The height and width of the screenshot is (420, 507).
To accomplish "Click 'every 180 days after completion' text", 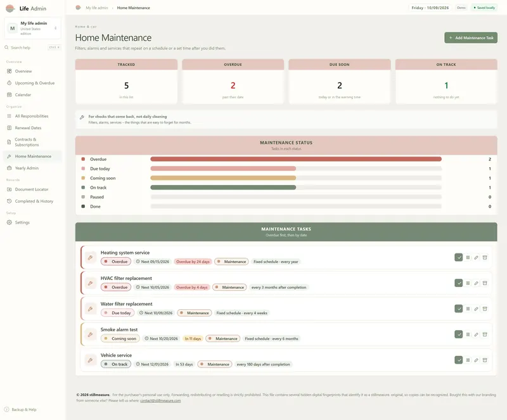I will (263, 364).
